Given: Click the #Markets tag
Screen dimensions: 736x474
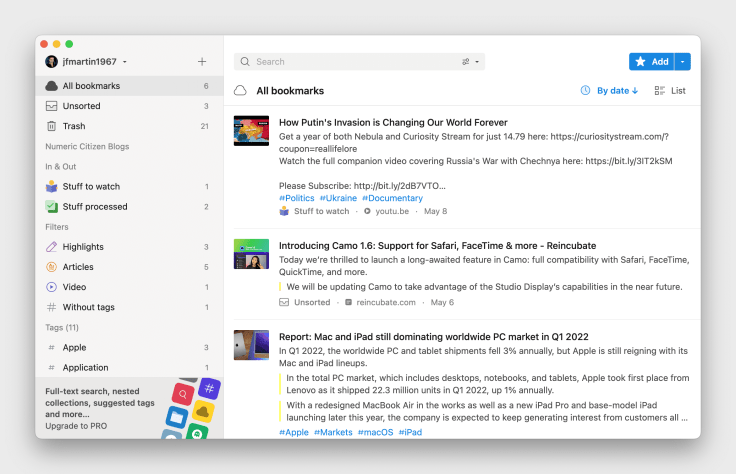Looking at the screenshot, I should pyautogui.click(x=333, y=432).
